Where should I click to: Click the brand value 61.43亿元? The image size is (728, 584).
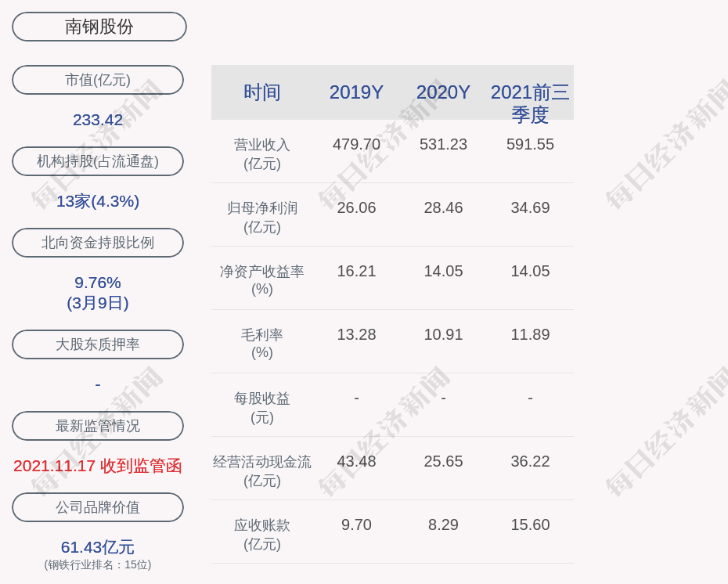click(98, 547)
